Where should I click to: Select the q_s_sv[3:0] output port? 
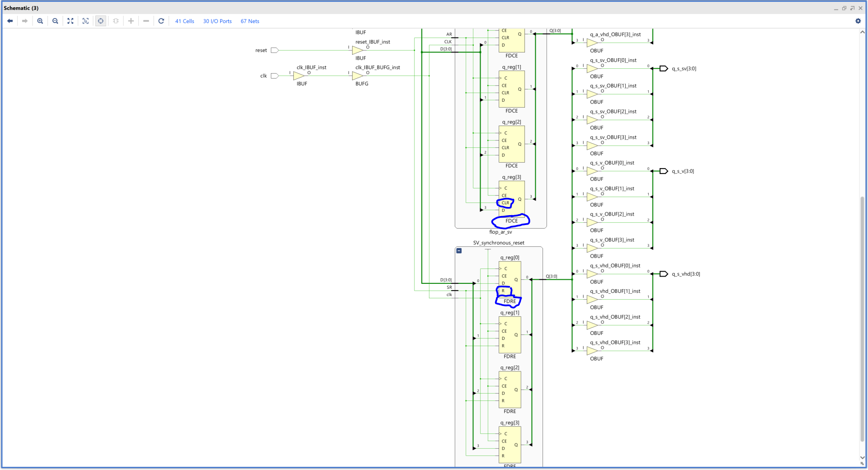(x=664, y=69)
